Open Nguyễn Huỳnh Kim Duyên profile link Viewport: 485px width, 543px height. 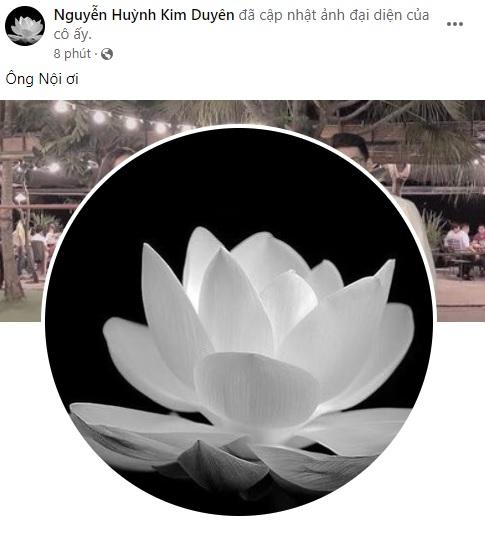[144, 15]
